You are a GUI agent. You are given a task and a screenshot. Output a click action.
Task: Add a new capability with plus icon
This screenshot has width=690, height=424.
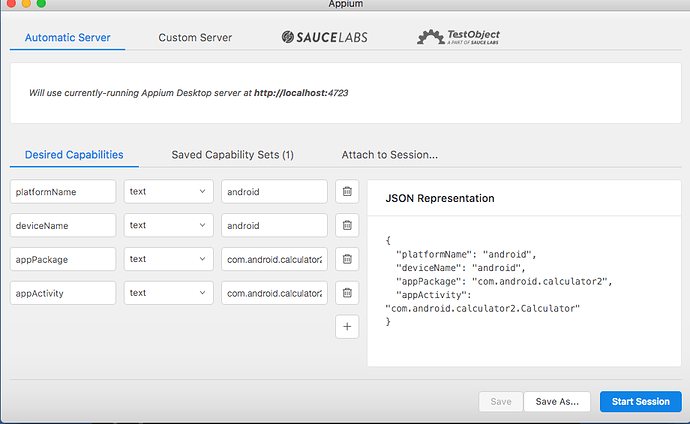tap(347, 326)
